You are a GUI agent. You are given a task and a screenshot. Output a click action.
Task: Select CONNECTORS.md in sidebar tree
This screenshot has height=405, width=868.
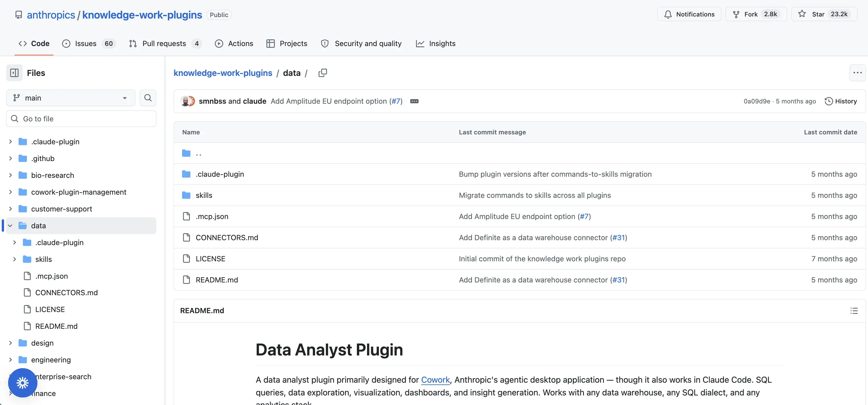(x=66, y=293)
